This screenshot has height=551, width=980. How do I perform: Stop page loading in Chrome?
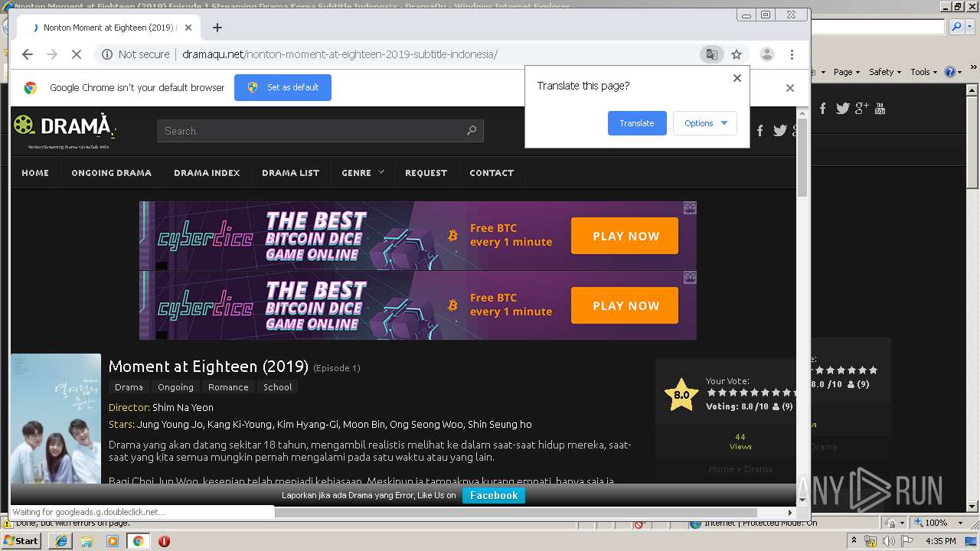[x=77, y=54]
